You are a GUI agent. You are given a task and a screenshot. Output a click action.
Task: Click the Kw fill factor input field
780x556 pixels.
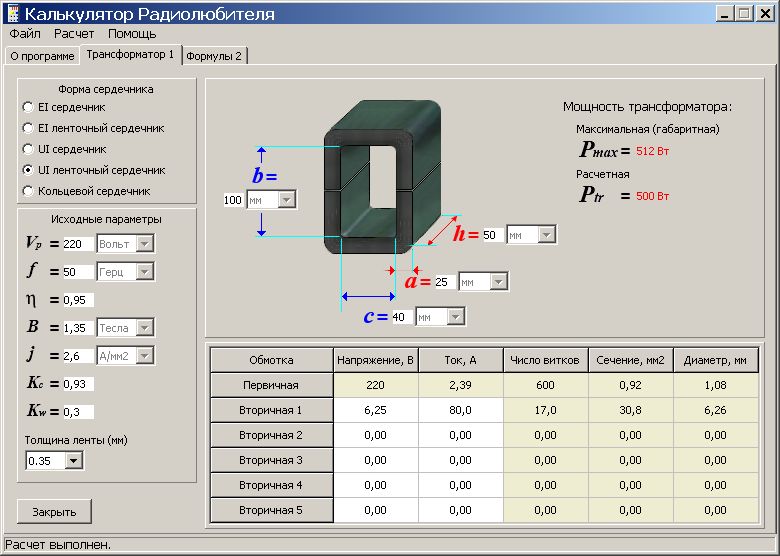78,412
